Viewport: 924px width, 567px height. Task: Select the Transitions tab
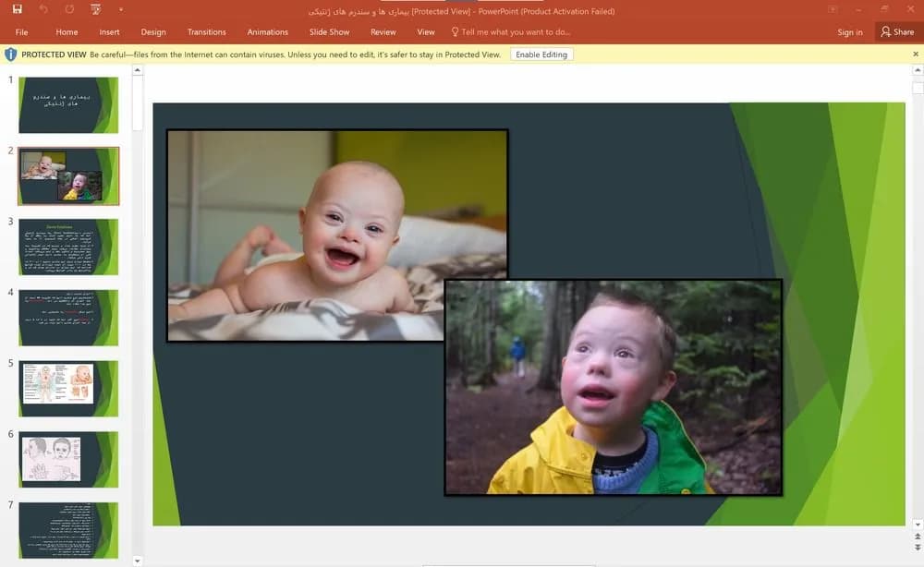(206, 32)
